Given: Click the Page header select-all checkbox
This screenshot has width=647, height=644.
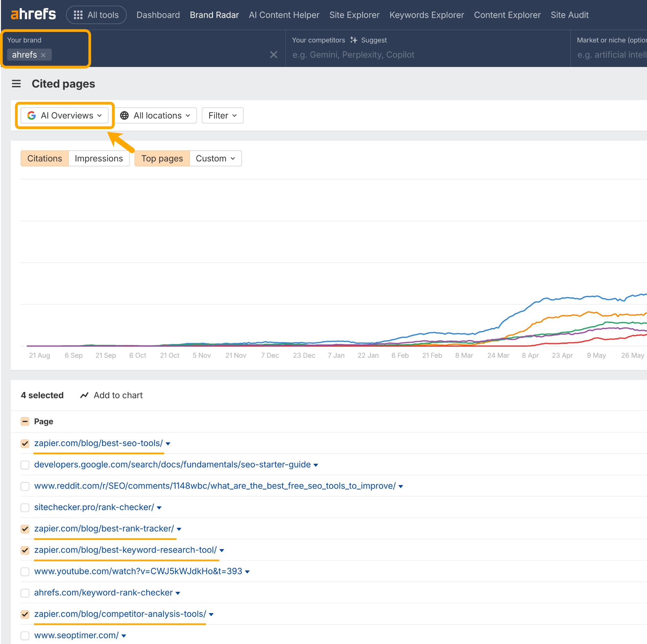Looking at the screenshot, I should point(25,421).
